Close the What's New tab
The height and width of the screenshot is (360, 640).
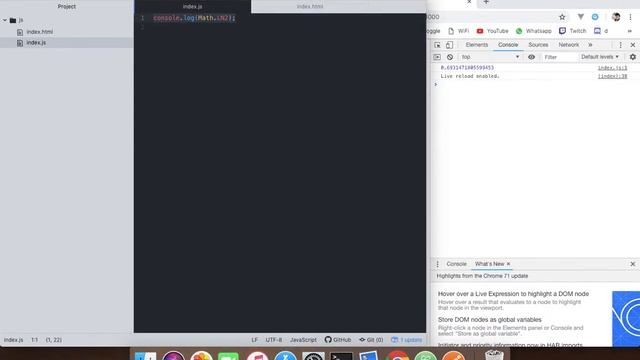pyautogui.click(x=508, y=264)
